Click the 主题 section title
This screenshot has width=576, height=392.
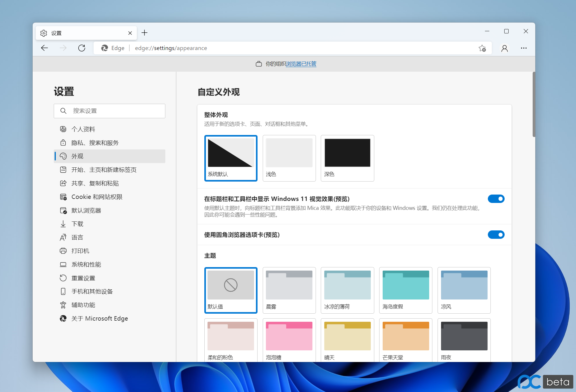point(210,256)
